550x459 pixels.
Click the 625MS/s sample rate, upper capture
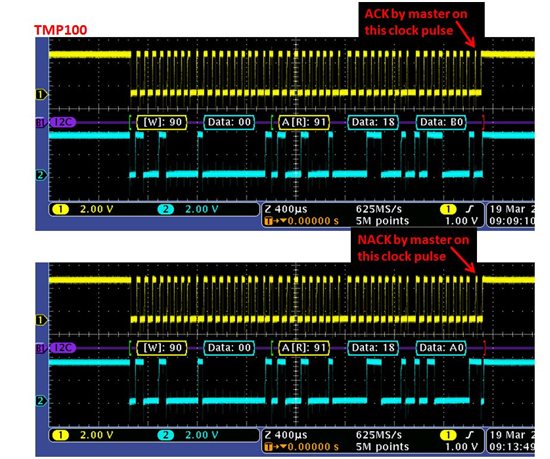coord(378,209)
